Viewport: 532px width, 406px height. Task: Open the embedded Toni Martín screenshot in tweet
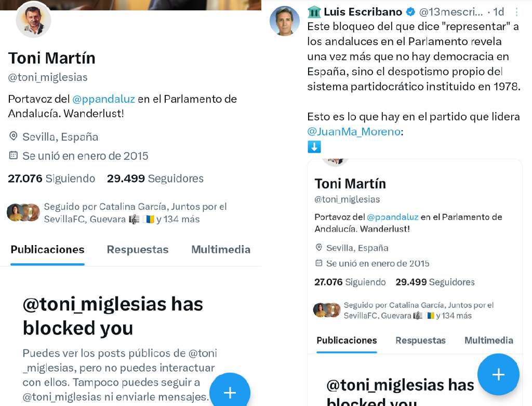[415, 282]
